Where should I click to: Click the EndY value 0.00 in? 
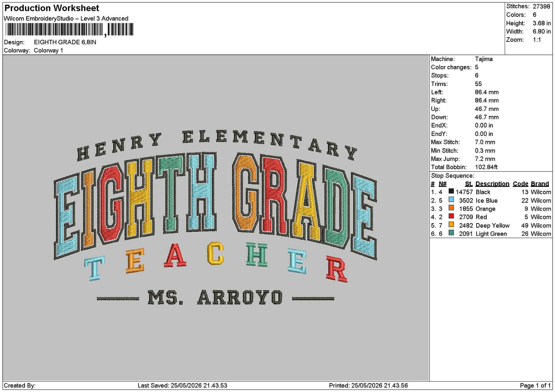click(484, 134)
